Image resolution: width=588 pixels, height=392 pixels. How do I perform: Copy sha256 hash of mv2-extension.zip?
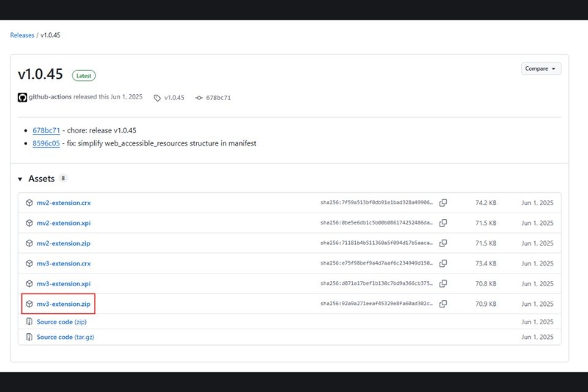tap(443, 243)
